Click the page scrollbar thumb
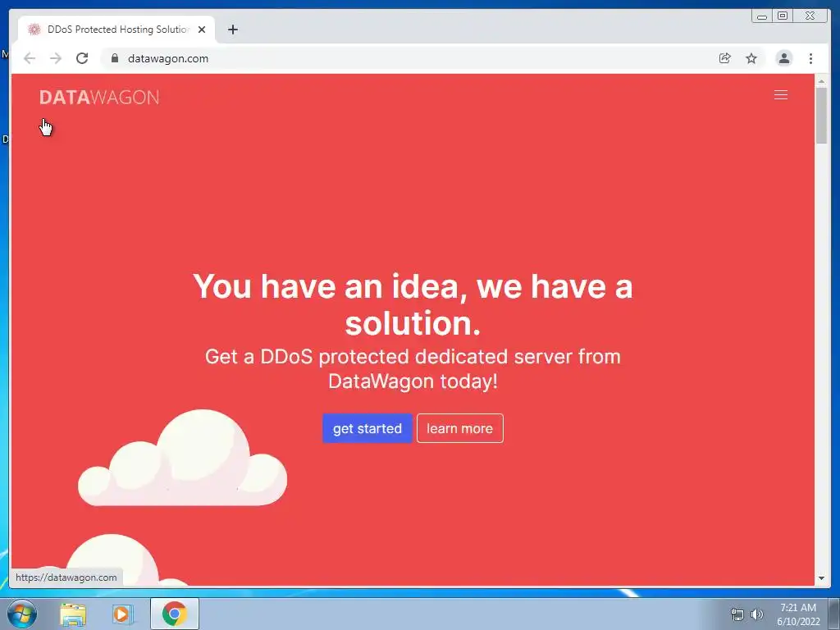The width and height of the screenshot is (840, 630). point(821,116)
